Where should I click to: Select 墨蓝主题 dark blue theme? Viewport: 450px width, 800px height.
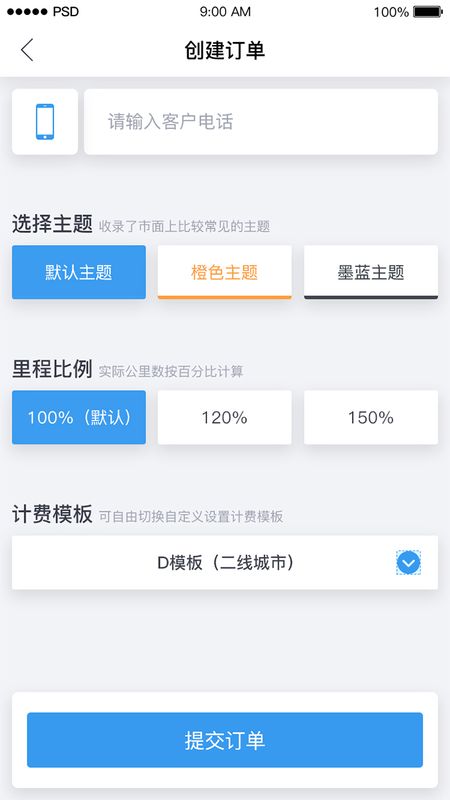[x=371, y=272]
